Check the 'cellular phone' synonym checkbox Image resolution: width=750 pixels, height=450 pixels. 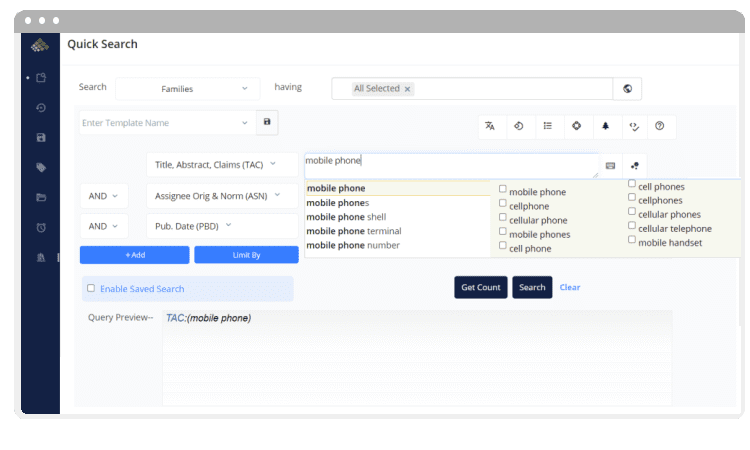pos(503,217)
